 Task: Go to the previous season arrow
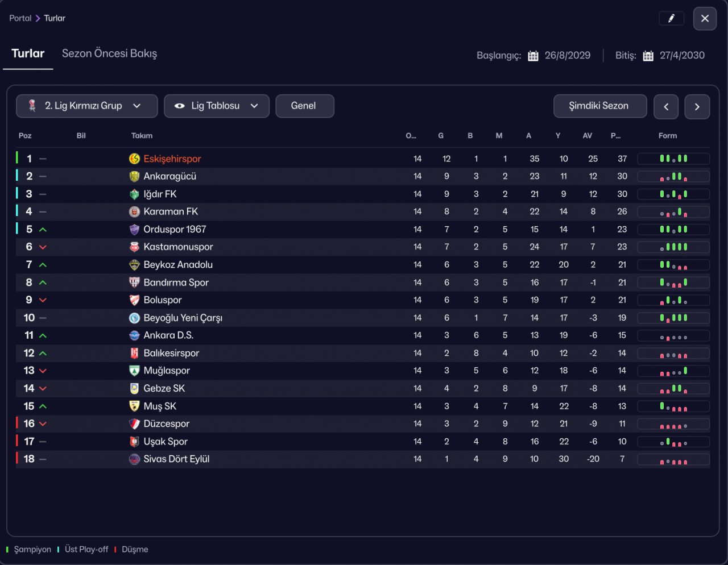click(x=666, y=107)
